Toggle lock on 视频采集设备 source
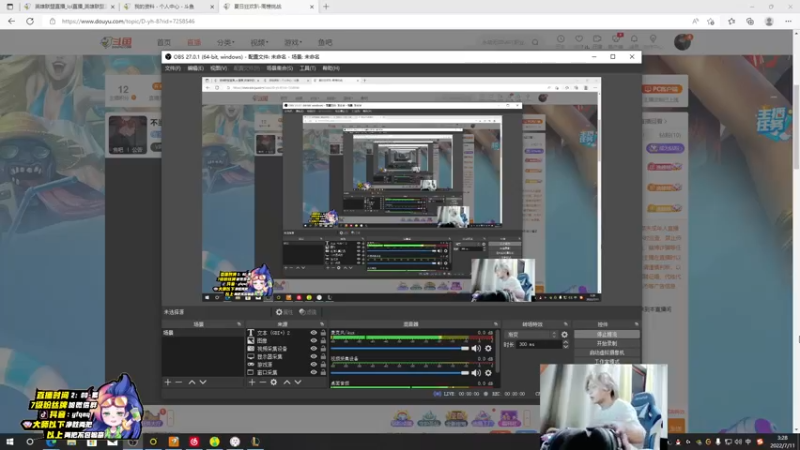This screenshot has width=800, height=450. [323, 348]
